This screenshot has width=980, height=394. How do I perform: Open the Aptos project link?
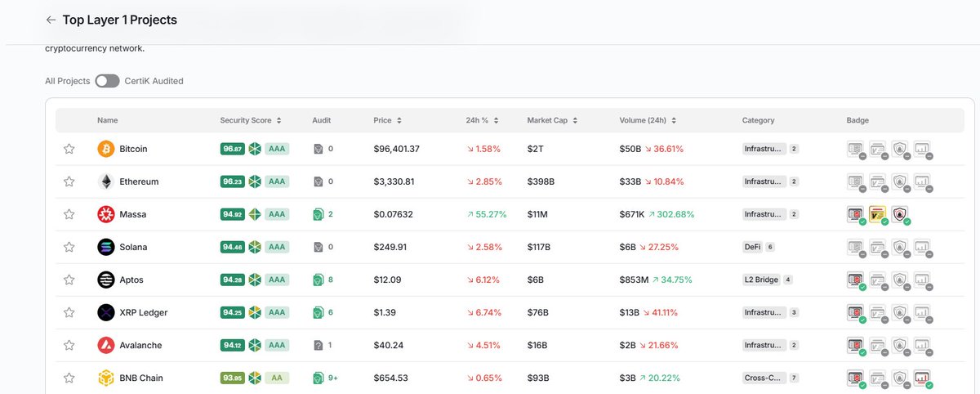pos(132,280)
